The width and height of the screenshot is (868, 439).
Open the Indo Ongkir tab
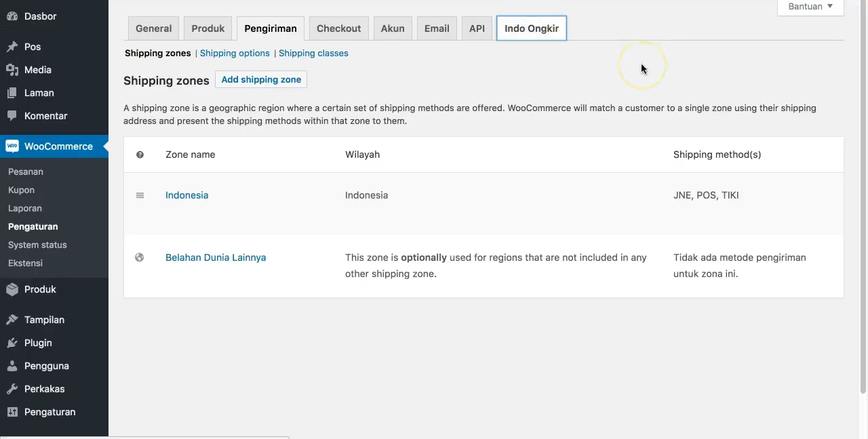531,28
